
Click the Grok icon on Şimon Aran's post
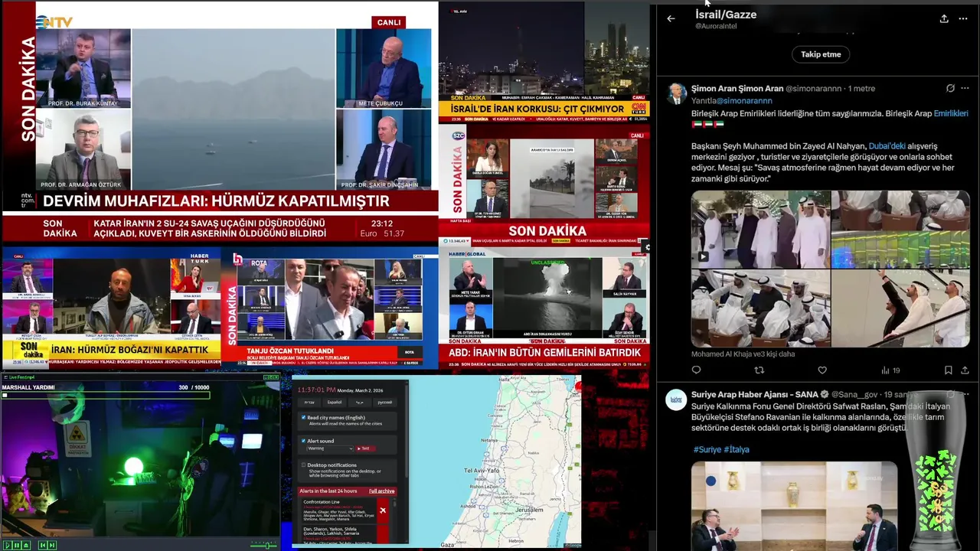(950, 89)
